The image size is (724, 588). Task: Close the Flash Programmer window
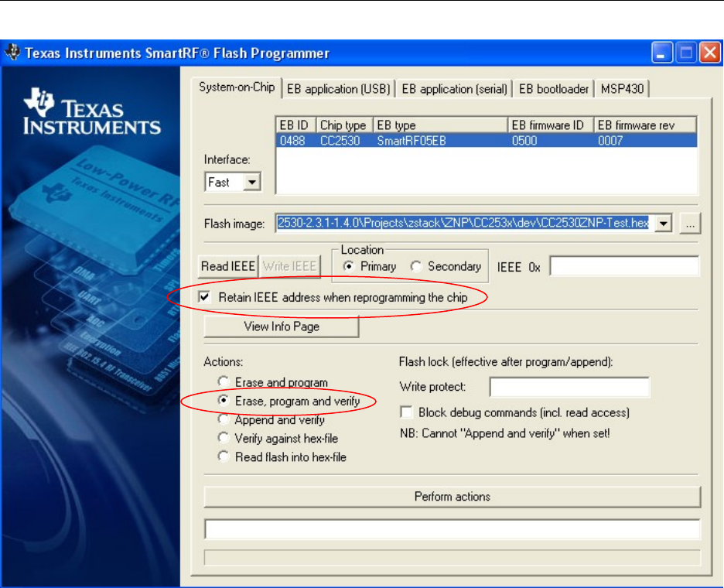709,53
